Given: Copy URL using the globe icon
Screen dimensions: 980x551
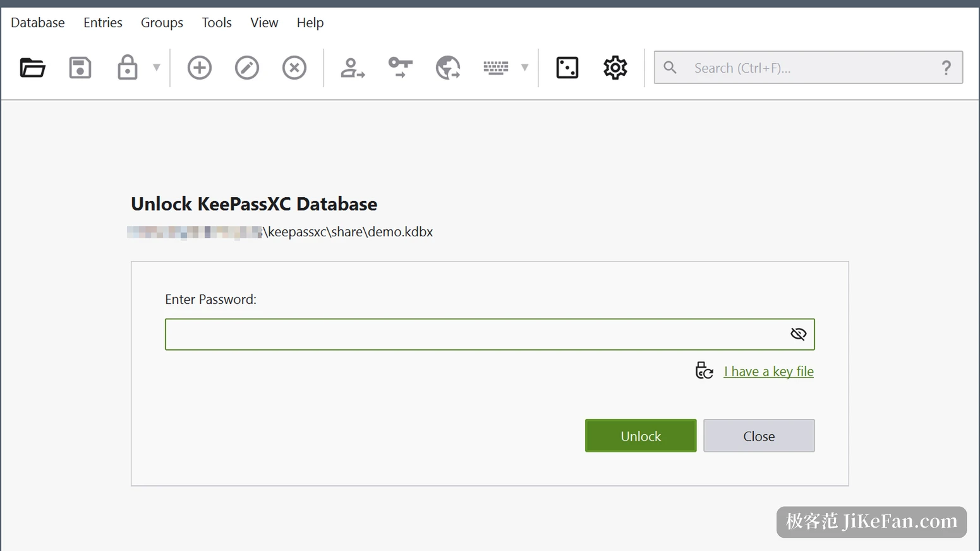Looking at the screenshot, I should tap(448, 68).
